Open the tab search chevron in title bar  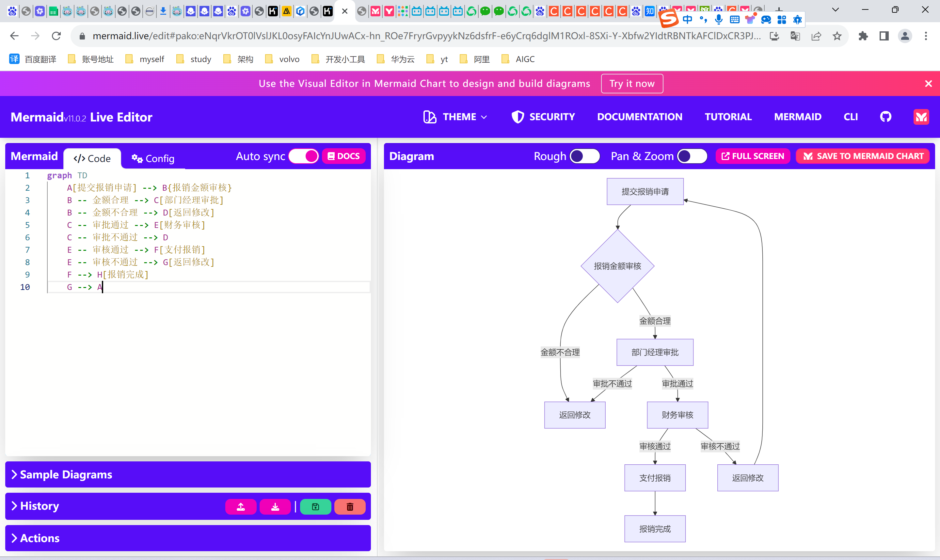(x=835, y=10)
